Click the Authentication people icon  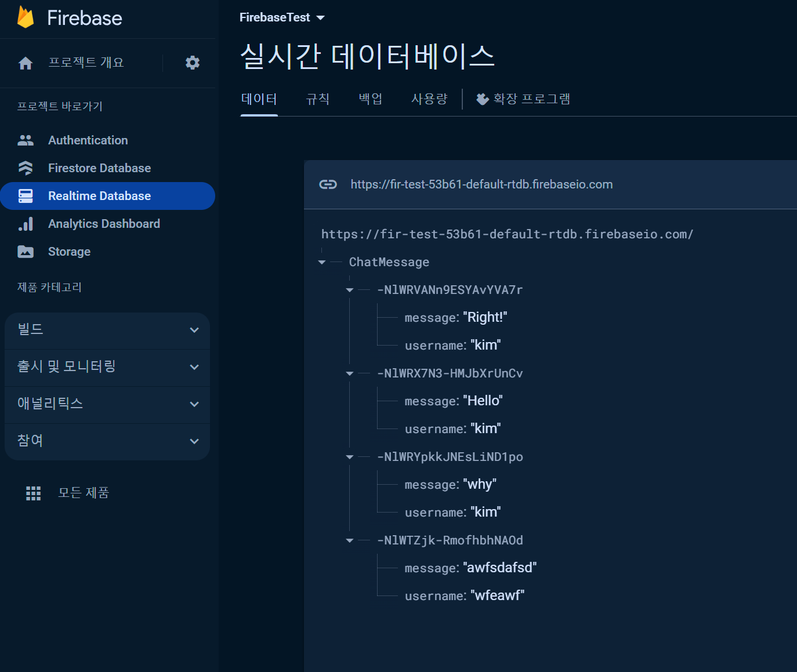[26, 140]
